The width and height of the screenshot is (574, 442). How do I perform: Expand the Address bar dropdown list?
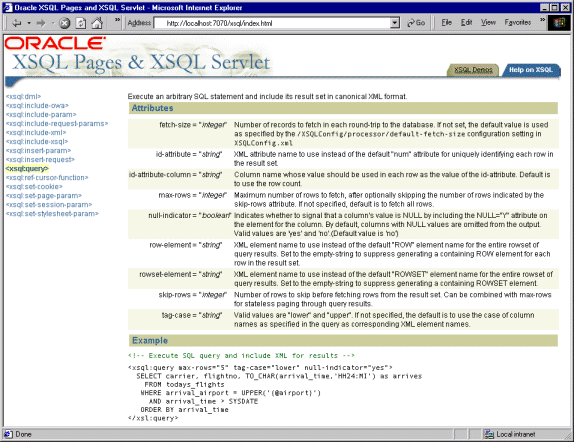[x=395, y=23]
